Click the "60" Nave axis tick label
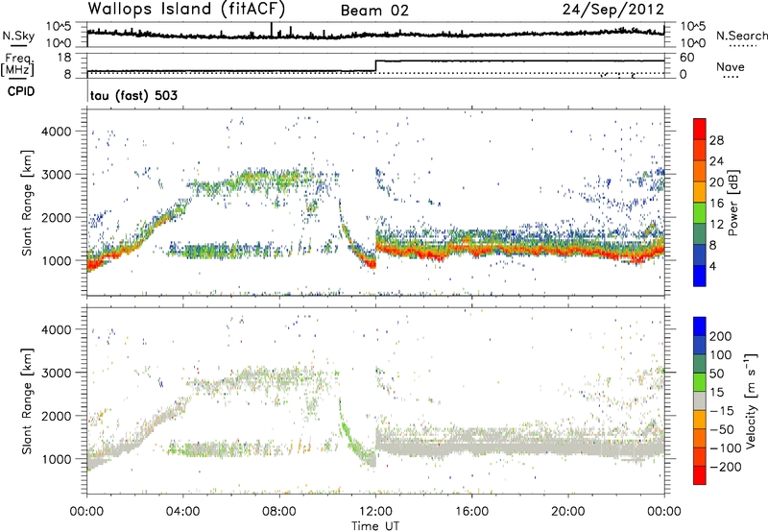 point(686,58)
